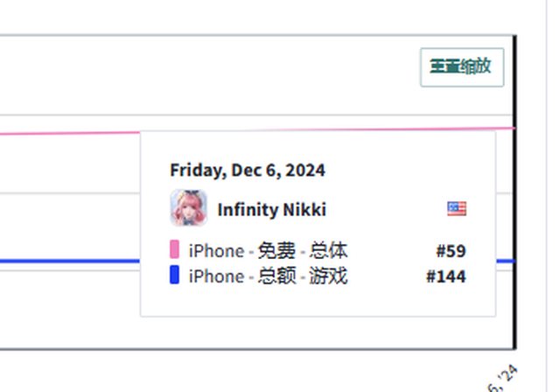The height and width of the screenshot is (392, 560).
Task: Click the #59 rank value
Action: click(451, 251)
